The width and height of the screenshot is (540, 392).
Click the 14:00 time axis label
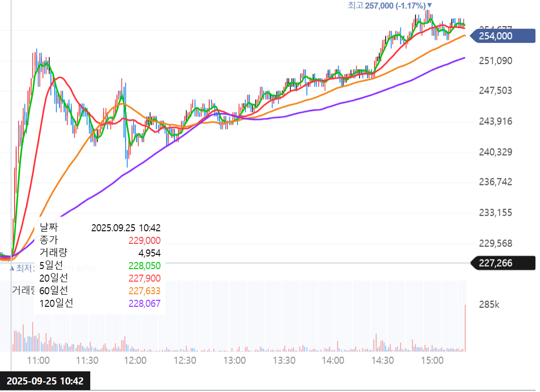(333, 360)
